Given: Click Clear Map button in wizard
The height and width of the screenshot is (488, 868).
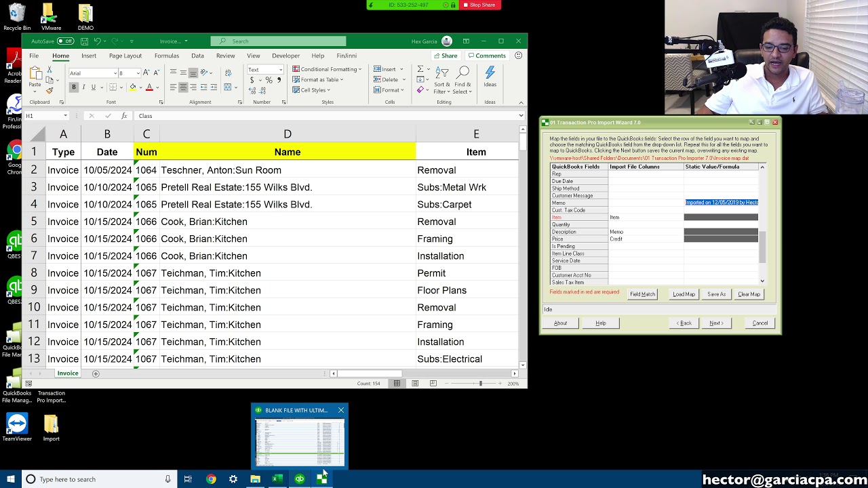Looking at the screenshot, I should [749, 294].
